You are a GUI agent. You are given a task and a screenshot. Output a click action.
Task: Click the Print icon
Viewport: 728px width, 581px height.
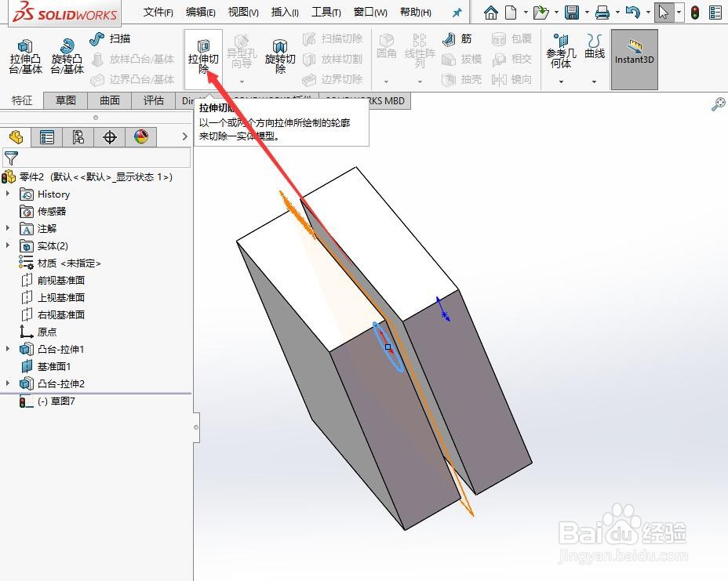(x=602, y=13)
